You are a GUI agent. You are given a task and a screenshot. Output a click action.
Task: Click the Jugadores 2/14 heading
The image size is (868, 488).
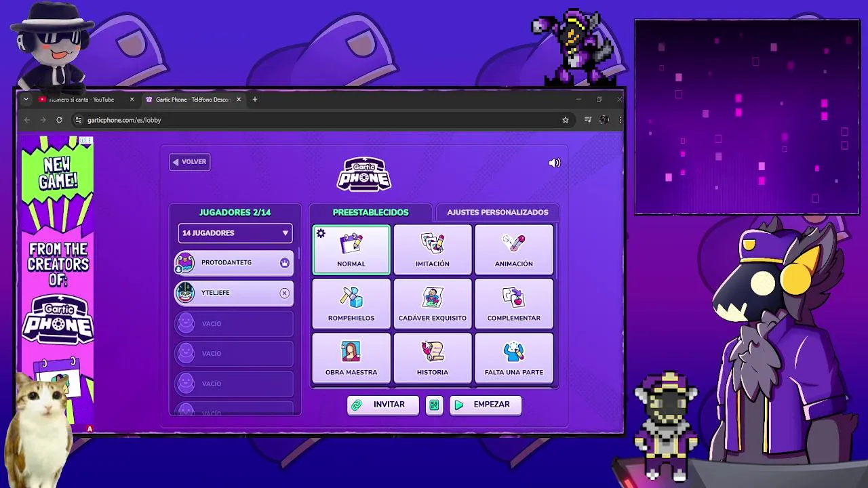(x=235, y=212)
